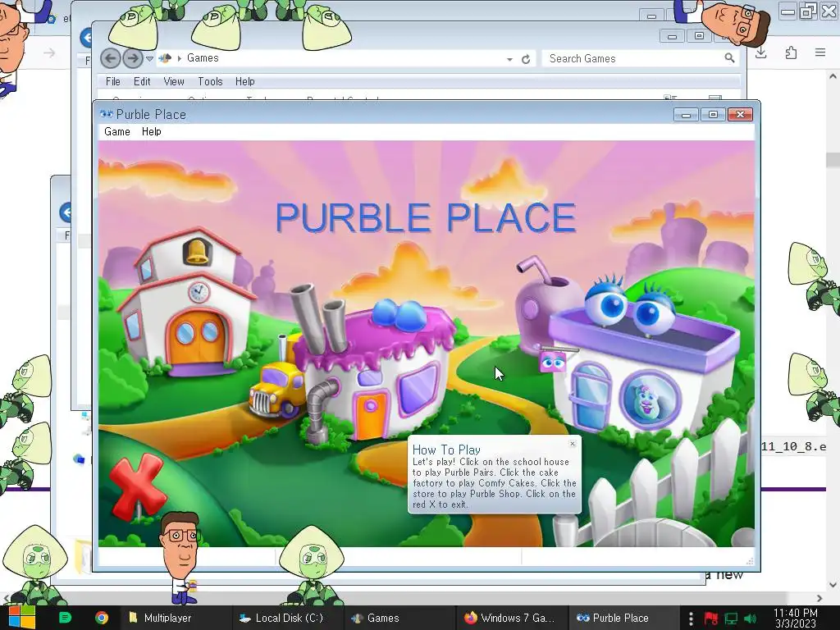Viewport: 840px width, 630px height.
Task: Switch to Local Disk (C:) taskbar item
Action: click(x=288, y=618)
